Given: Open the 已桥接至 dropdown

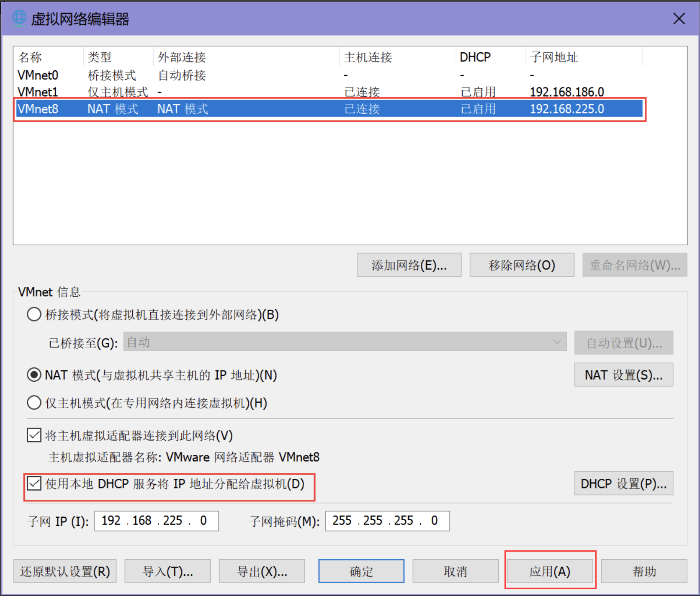Looking at the screenshot, I should 345,342.
